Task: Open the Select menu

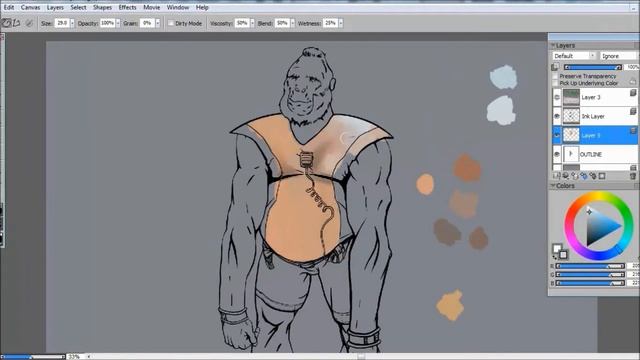Action: (x=78, y=7)
